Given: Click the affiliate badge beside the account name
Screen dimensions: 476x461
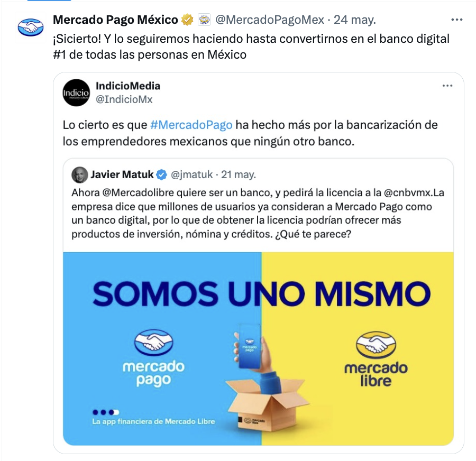Looking at the screenshot, I should tap(204, 20).
